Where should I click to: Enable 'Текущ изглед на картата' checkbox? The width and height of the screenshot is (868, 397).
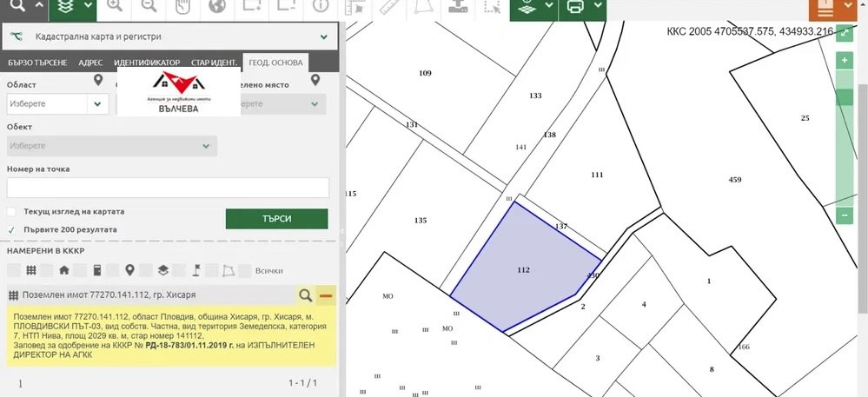[x=11, y=212]
